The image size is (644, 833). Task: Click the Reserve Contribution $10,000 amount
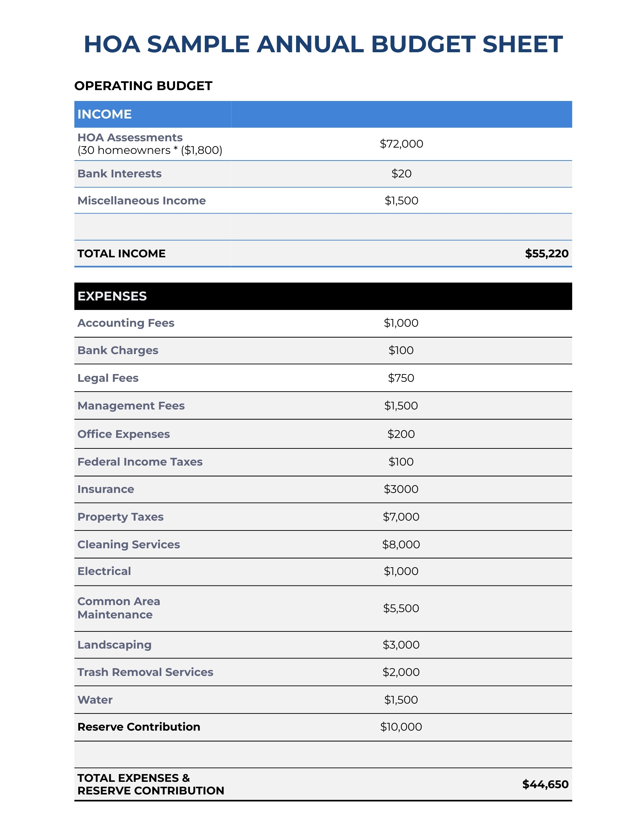coord(401,726)
